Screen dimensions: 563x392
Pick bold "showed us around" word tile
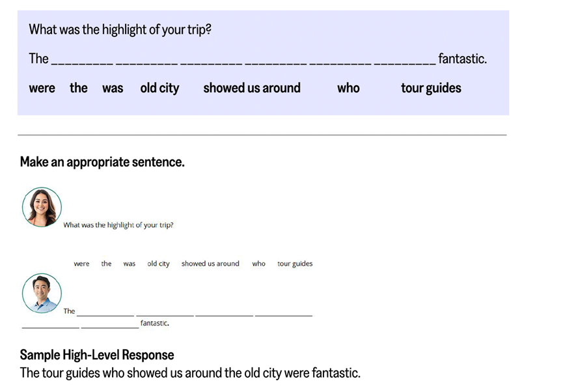[252, 88]
